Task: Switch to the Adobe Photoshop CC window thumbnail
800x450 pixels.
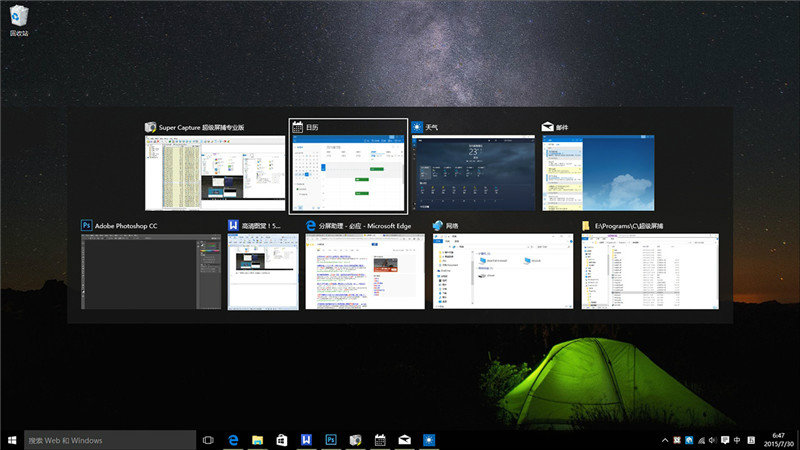Action: (x=152, y=272)
